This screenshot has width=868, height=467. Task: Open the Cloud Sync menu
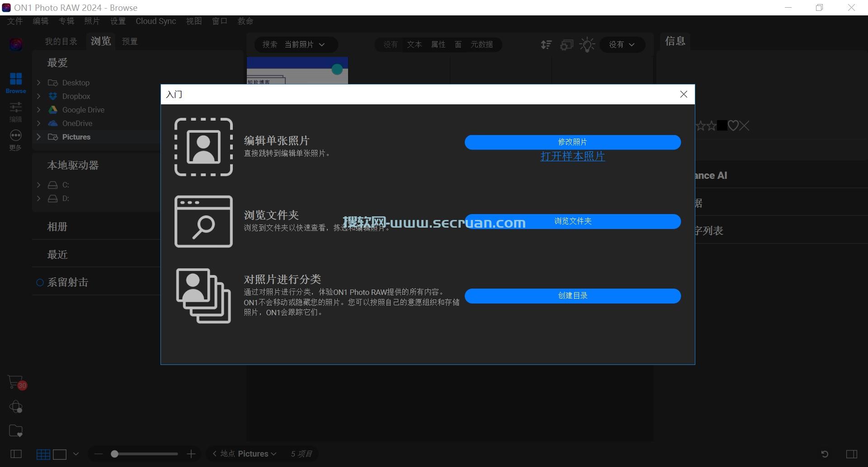pyautogui.click(x=156, y=21)
